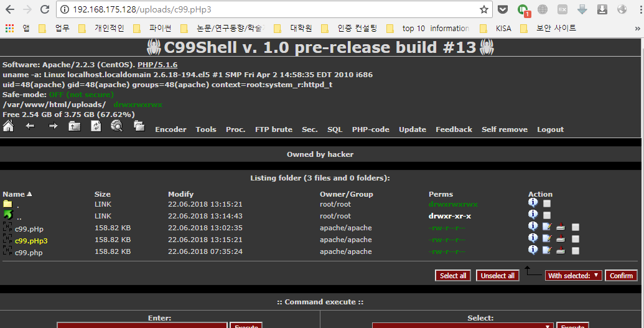This screenshot has width=644, height=328.
Task: Open the Encoder menu item
Action: click(x=170, y=129)
